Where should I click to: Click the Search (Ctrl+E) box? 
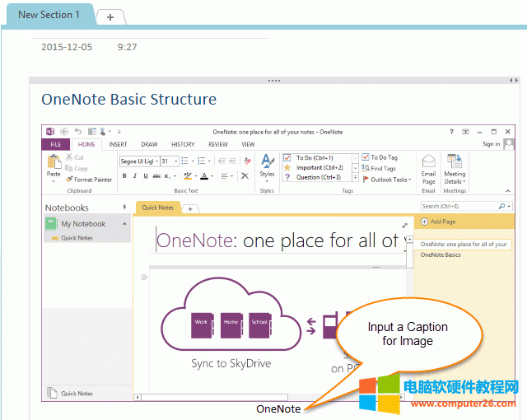coord(458,207)
